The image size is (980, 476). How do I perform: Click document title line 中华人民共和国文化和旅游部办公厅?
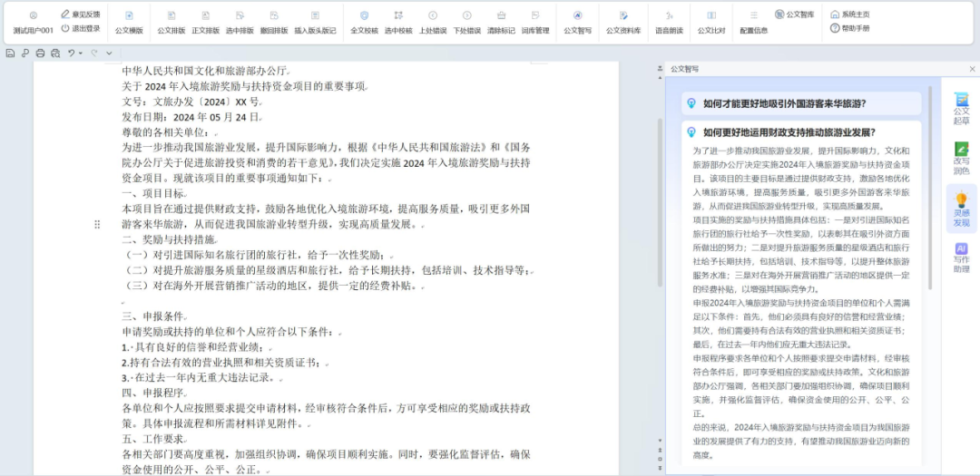tap(205, 71)
